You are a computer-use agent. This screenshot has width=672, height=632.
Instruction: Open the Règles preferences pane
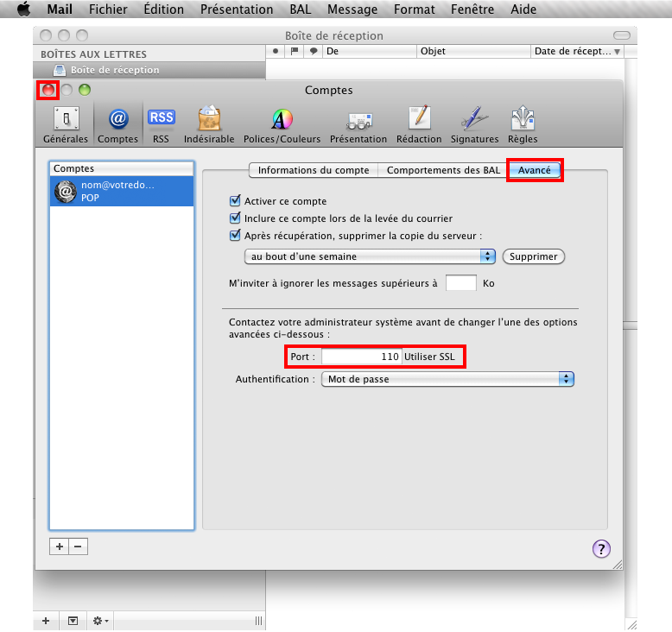point(523,124)
